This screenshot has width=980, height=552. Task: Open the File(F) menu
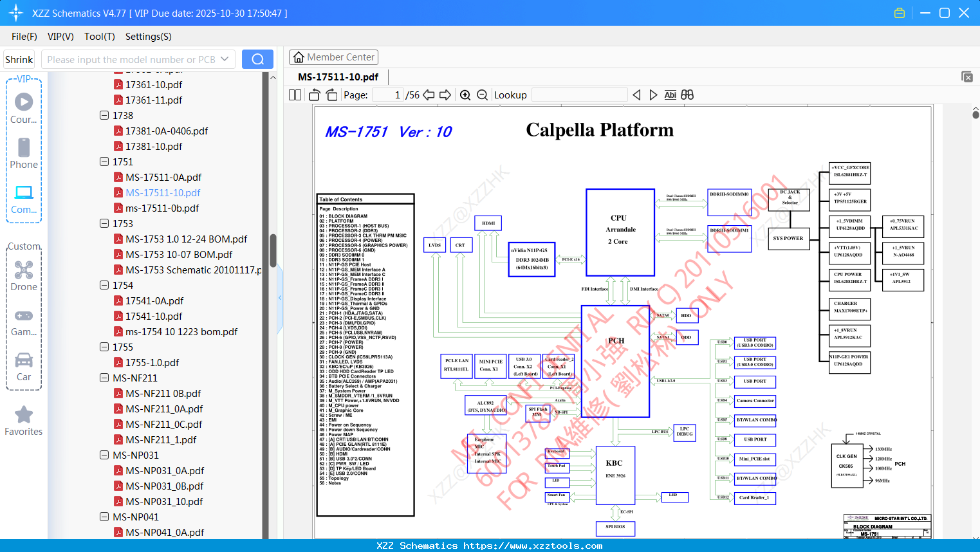point(24,37)
